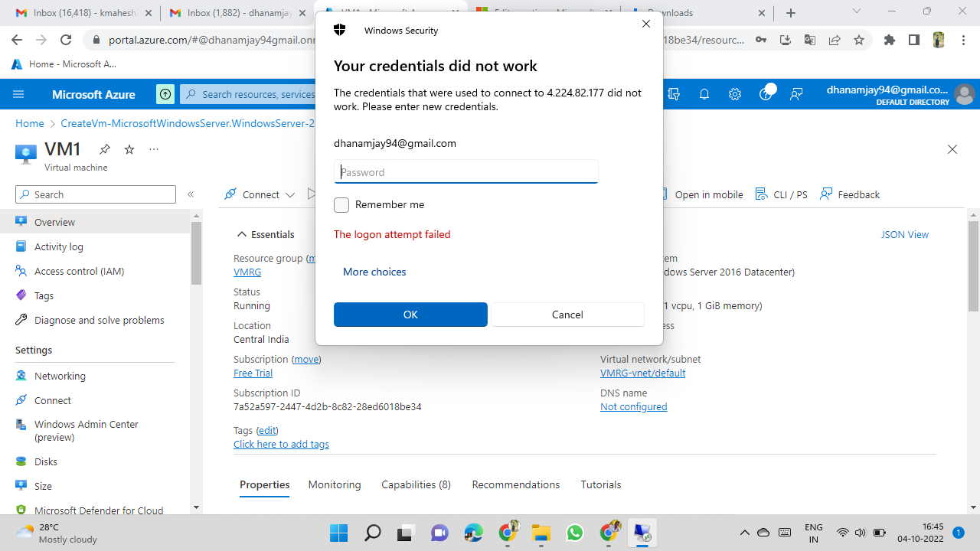980x551 pixels.
Task: Open Microsoft Defender for Cloud
Action: tap(100, 510)
